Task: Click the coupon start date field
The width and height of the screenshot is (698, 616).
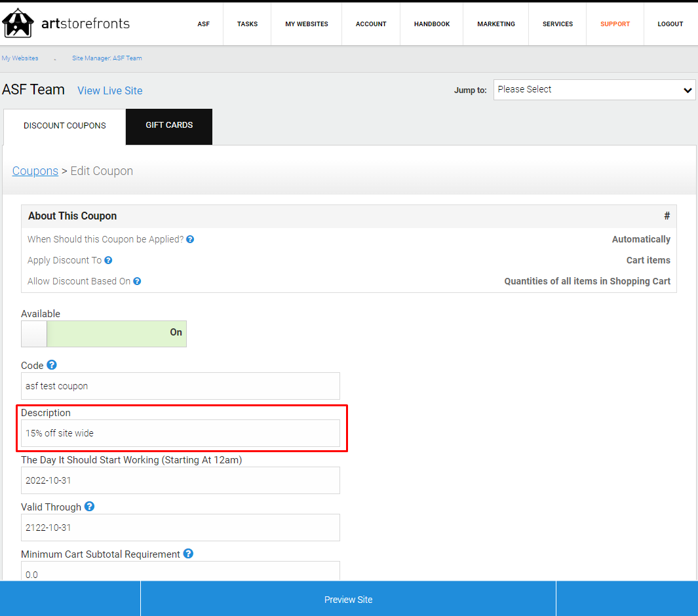Action: pos(180,480)
